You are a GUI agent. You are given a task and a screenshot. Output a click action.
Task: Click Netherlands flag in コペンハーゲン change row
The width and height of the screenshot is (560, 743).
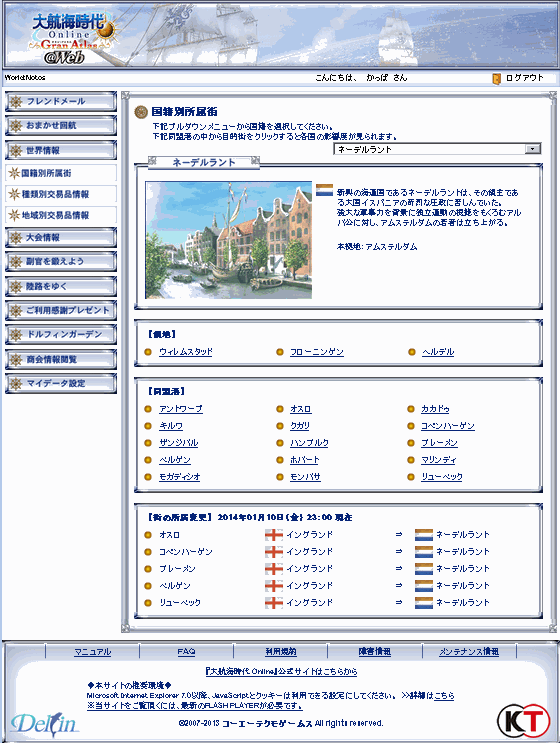click(x=424, y=552)
